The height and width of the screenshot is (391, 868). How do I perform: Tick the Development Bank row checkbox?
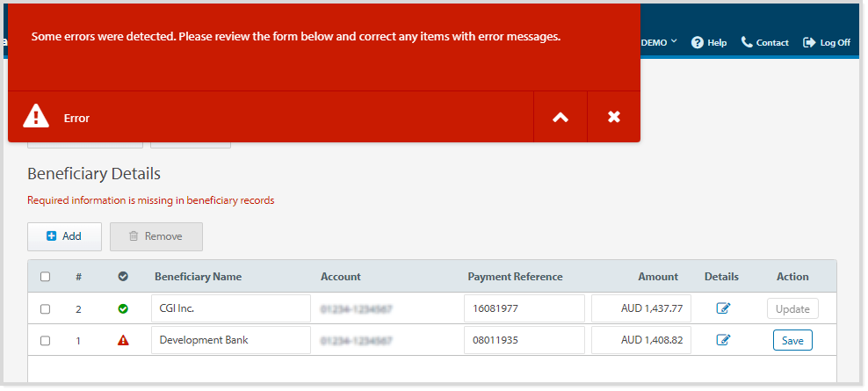click(46, 341)
